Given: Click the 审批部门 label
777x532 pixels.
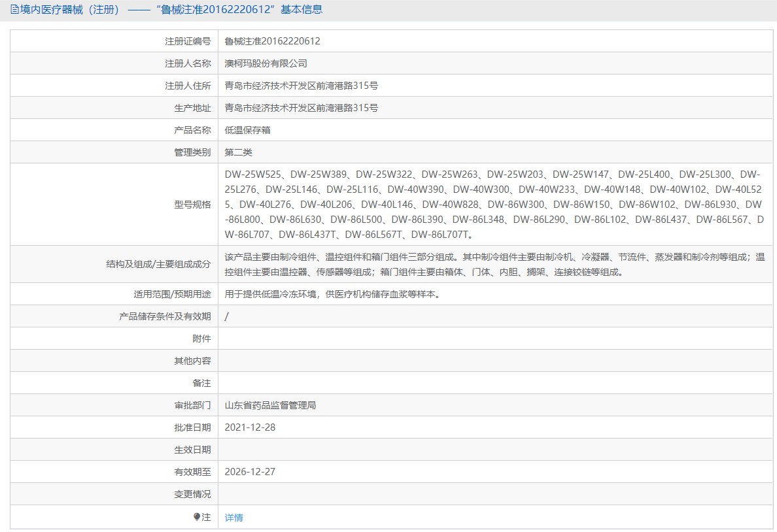Looking at the screenshot, I should click(x=192, y=406).
